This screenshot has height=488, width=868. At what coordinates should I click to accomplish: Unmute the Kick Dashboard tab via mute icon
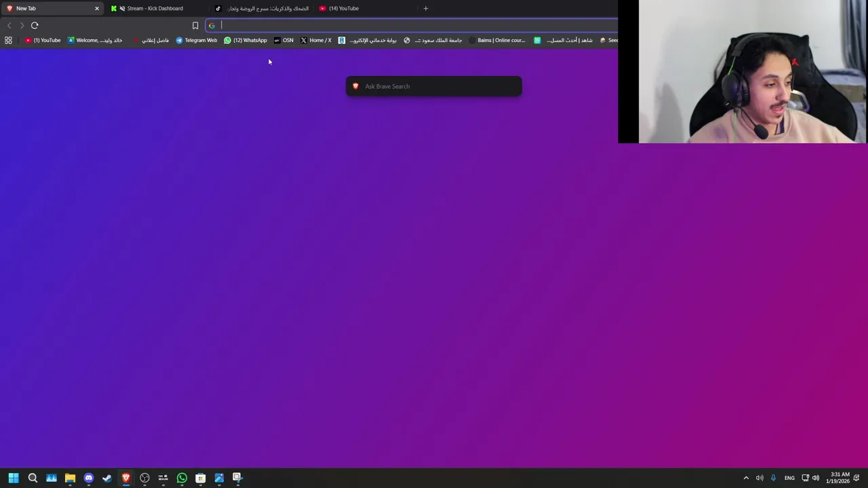(122, 9)
